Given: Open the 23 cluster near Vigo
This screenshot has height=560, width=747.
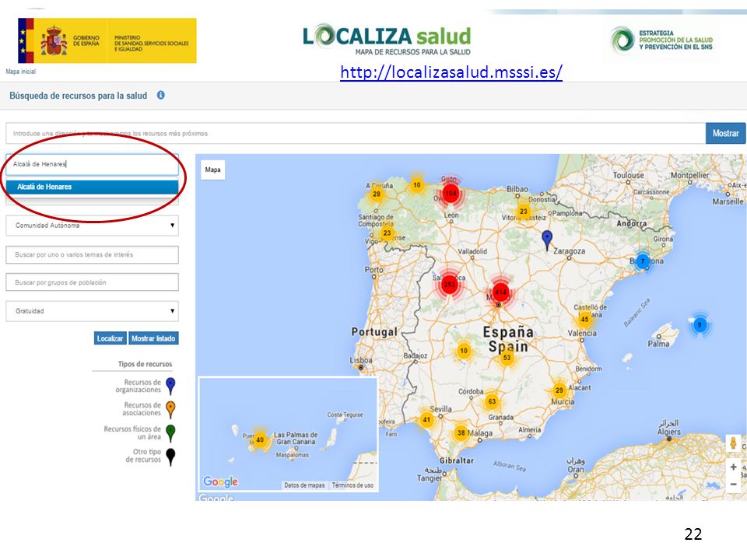Looking at the screenshot, I should [387, 233].
